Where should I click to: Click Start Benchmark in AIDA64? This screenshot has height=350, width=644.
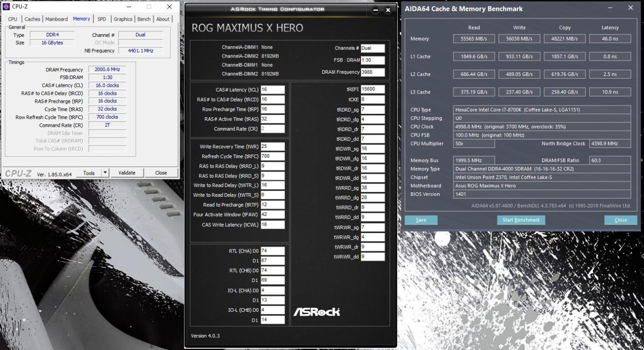[521, 220]
